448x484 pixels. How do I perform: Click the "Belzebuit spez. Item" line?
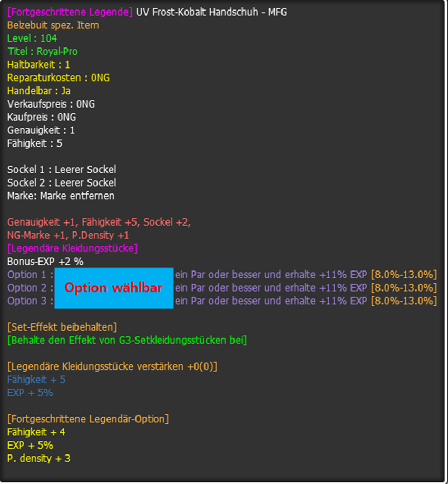[x=53, y=25]
